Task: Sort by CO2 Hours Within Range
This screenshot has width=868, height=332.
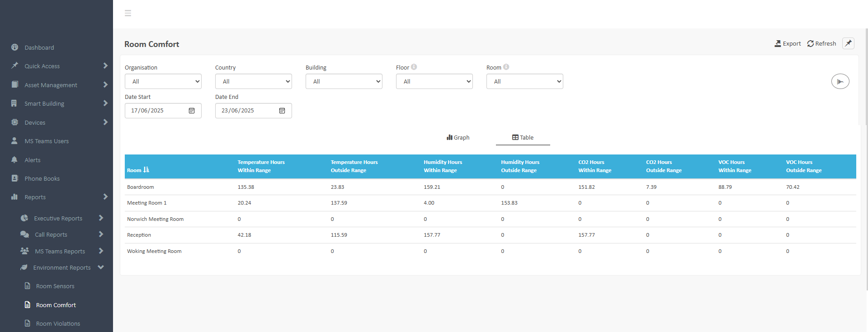Action: 594,166
